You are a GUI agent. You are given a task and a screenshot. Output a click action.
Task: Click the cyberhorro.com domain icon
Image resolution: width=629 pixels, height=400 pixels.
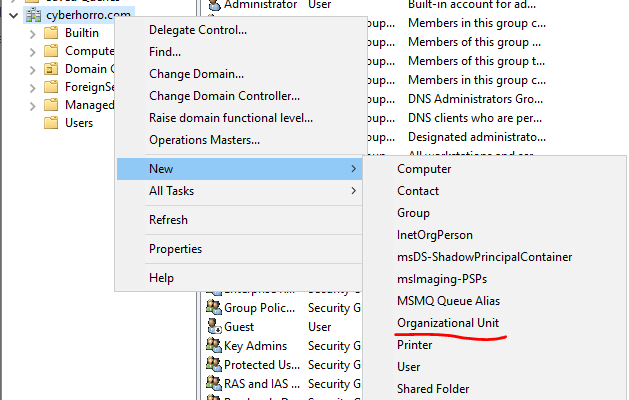(x=32, y=15)
